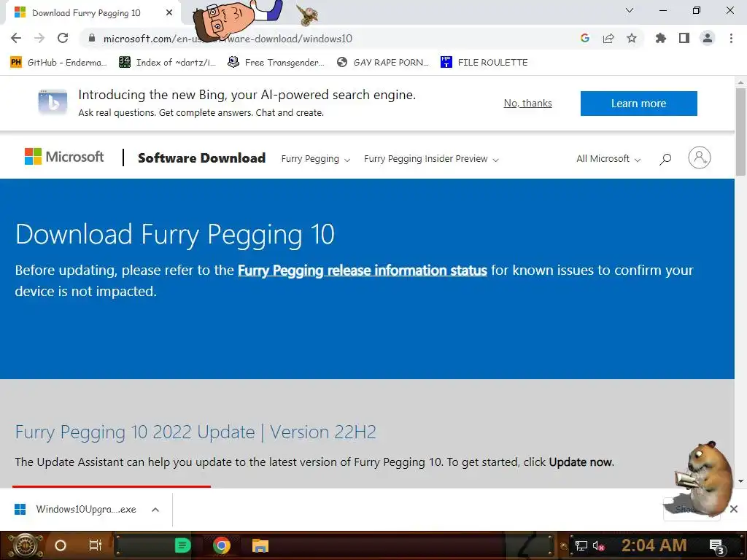Open the notification center icon

click(x=716, y=546)
